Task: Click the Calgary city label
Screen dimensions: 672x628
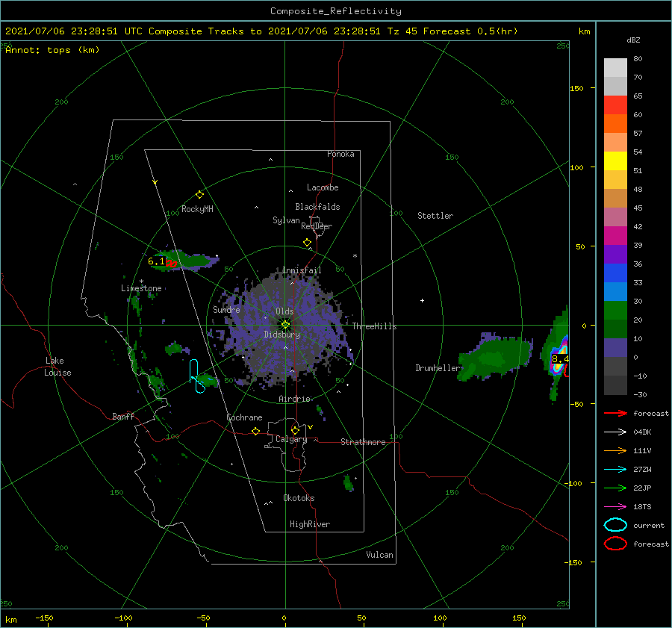Action: (291, 439)
